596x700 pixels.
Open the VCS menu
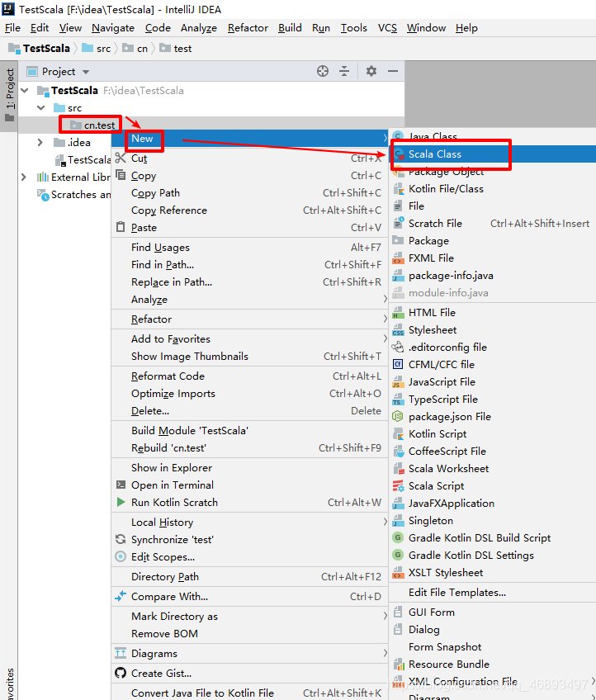(387, 28)
